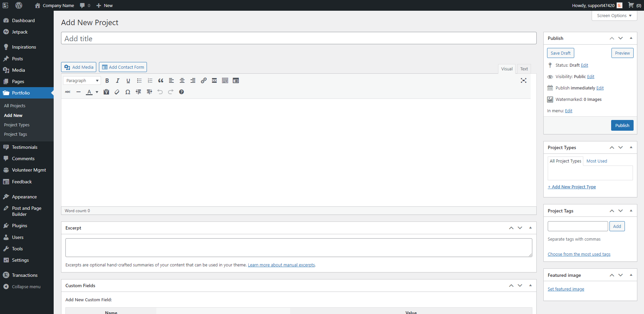Decrease paragraph indent
This screenshot has height=314, width=644.
(139, 92)
